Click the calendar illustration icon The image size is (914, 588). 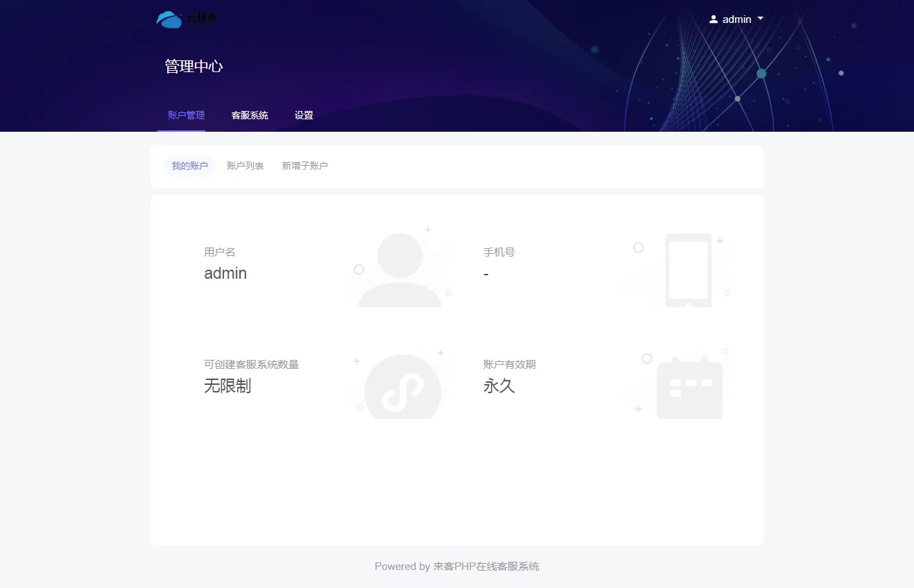(689, 388)
